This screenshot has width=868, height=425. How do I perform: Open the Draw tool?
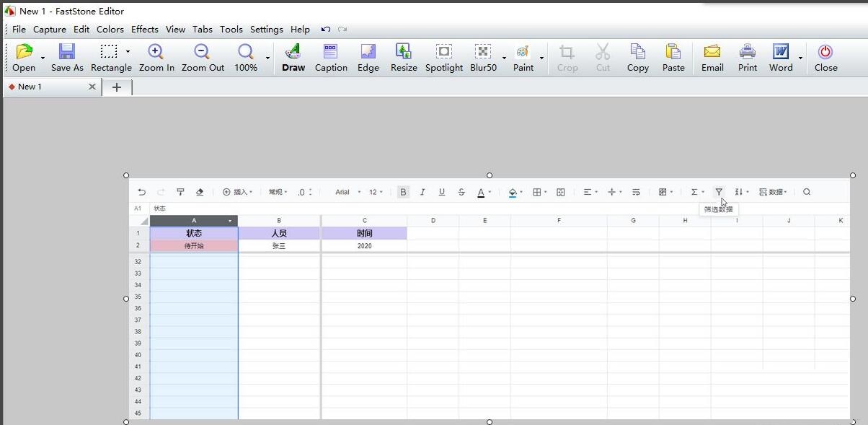coord(293,52)
